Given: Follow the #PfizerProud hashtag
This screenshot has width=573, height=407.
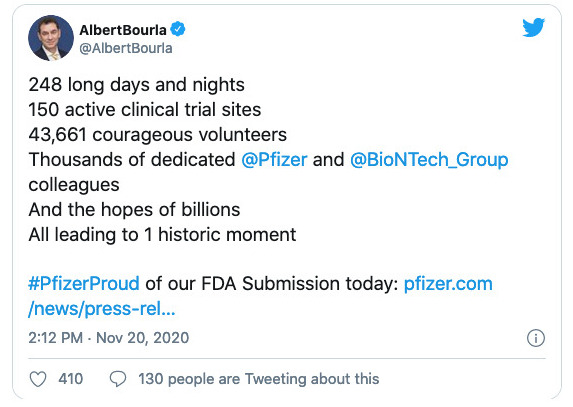Looking at the screenshot, I should tap(84, 284).
